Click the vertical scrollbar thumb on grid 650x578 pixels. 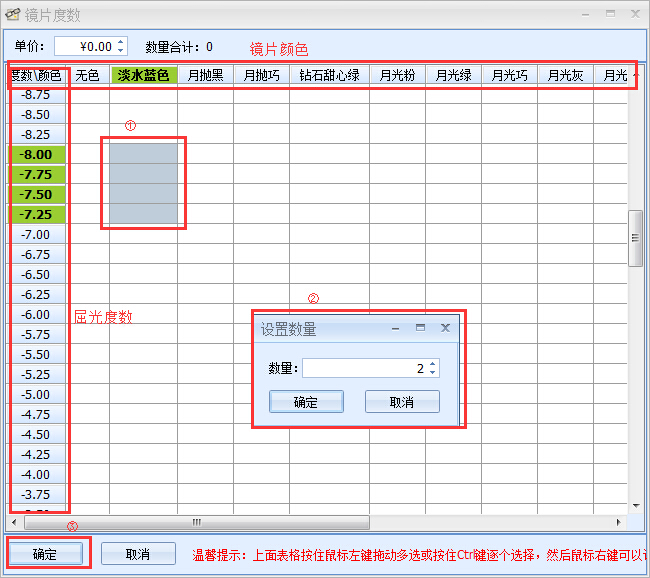pos(635,239)
